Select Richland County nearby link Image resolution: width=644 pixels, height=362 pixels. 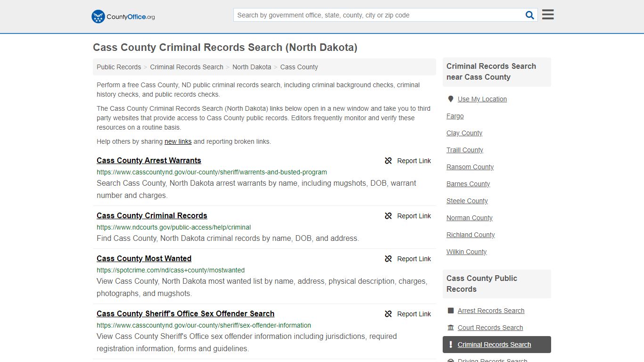coord(471,235)
